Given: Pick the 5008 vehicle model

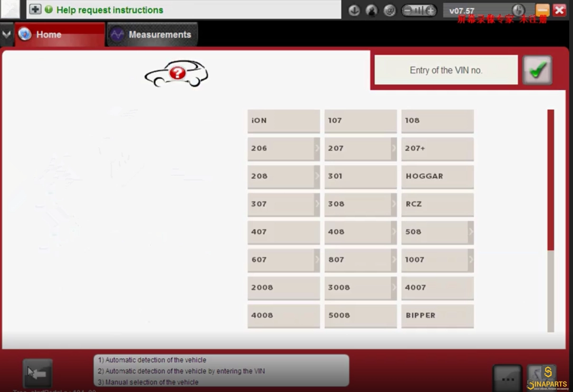Looking at the screenshot, I should coord(360,316).
